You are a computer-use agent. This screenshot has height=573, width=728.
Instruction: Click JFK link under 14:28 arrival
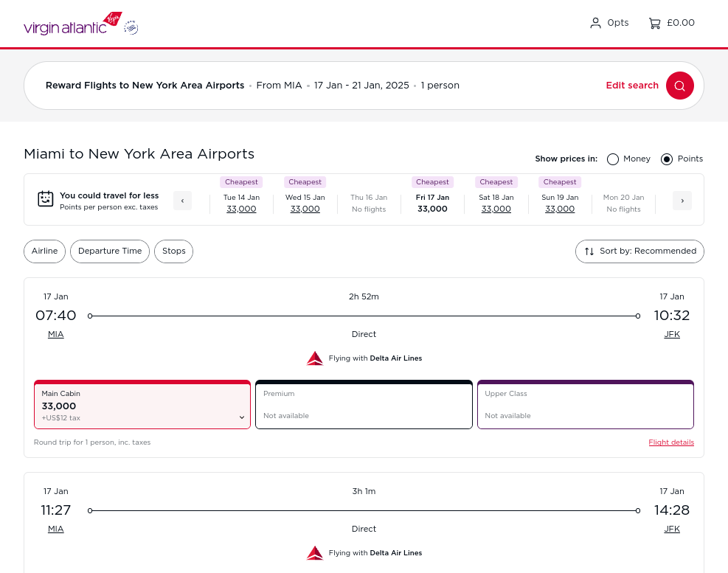[x=671, y=529]
